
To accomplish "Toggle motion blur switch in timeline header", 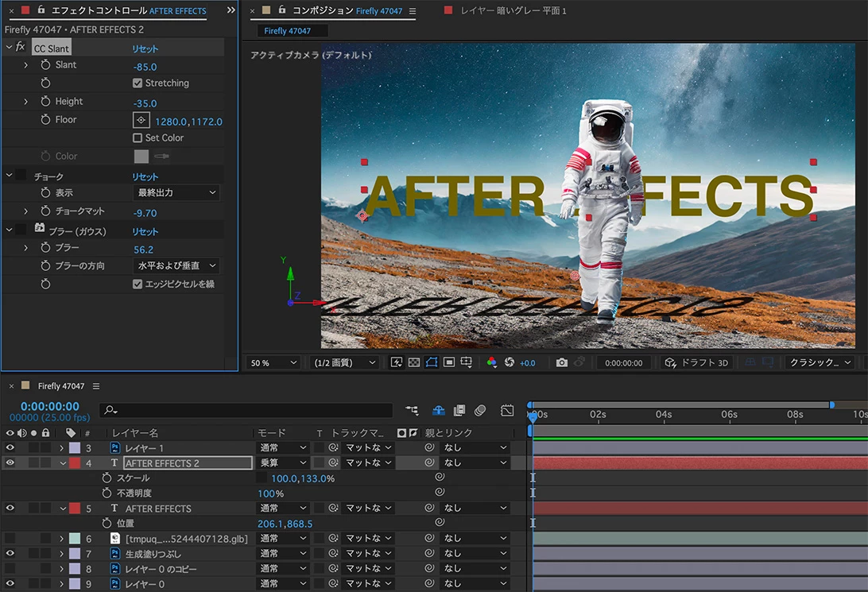I will (480, 410).
